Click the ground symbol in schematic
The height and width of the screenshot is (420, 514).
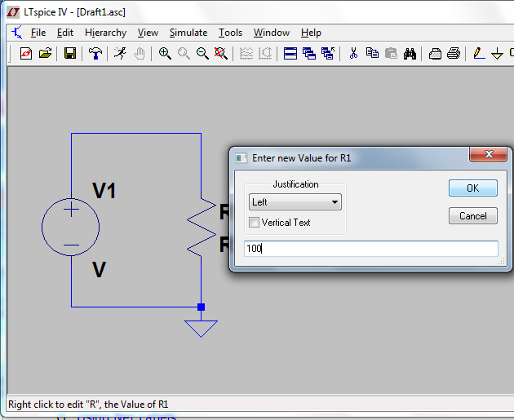[201, 329]
